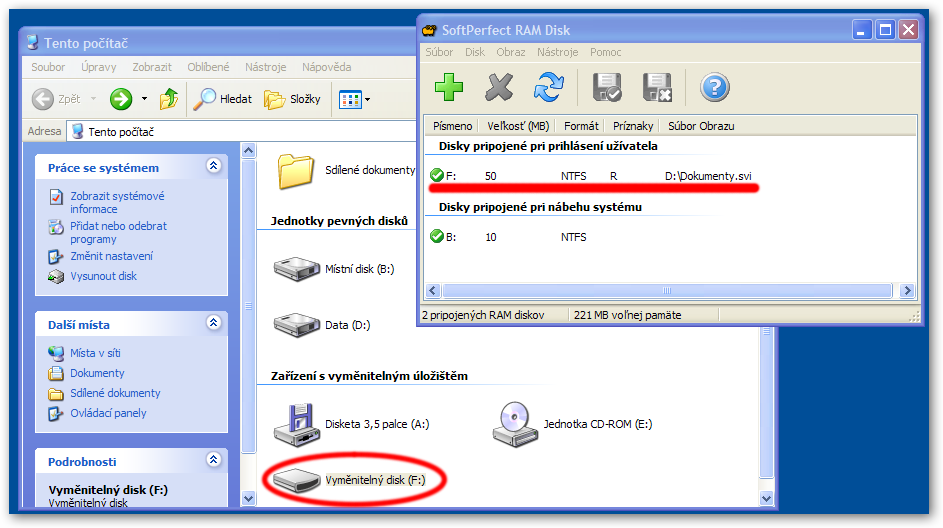
Task: Select the Vyměnitelný disk (F:) icon
Action: point(296,480)
